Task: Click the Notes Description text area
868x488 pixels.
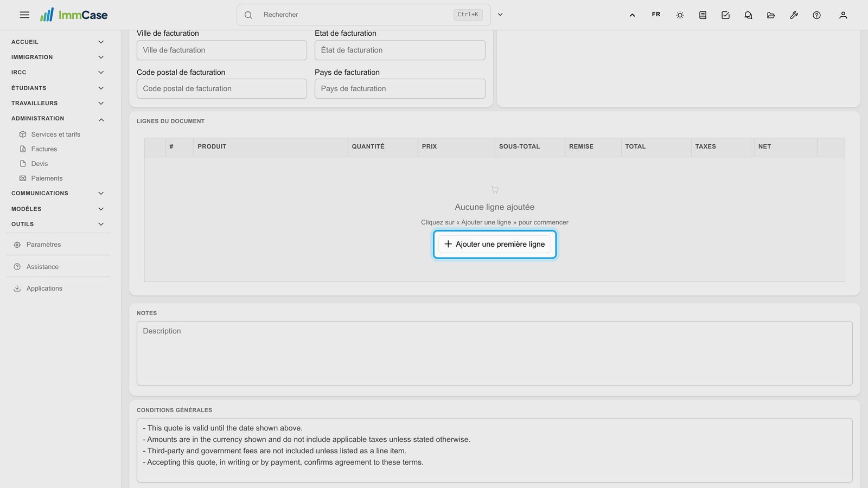Action: coord(495,354)
